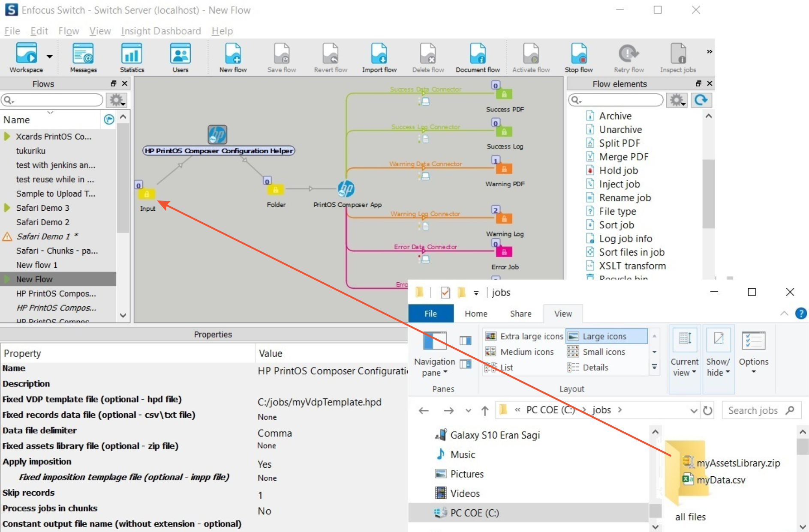Choose the Details layout
809x532 pixels.
[x=588, y=367]
